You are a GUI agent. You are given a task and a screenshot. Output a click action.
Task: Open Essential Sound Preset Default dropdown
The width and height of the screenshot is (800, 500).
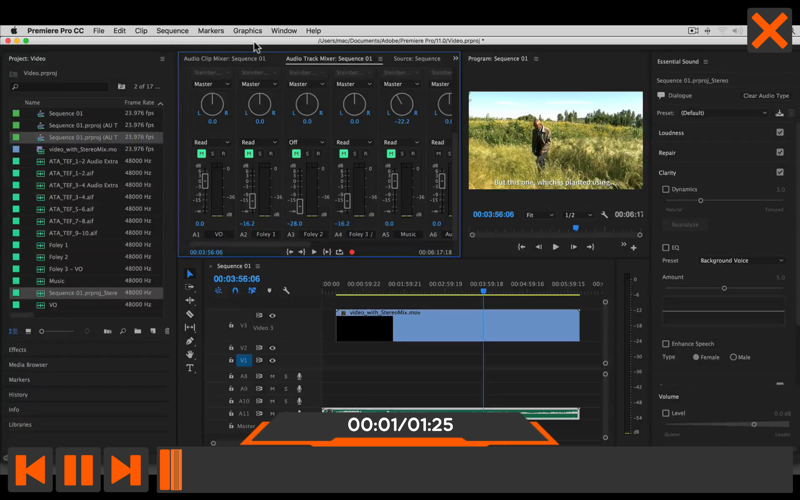723,113
